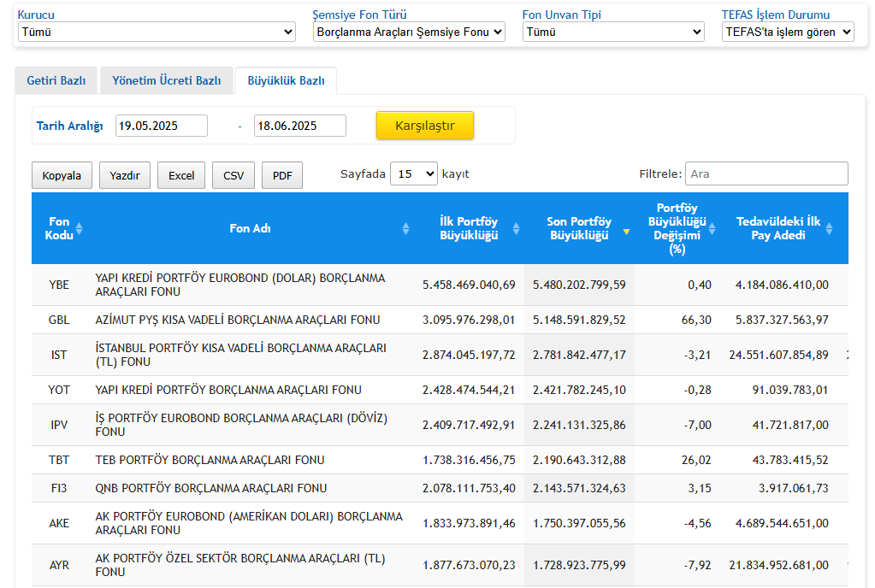Select fund code FI3
Image resolution: width=875 pixels, height=588 pixels.
click(x=59, y=488)
